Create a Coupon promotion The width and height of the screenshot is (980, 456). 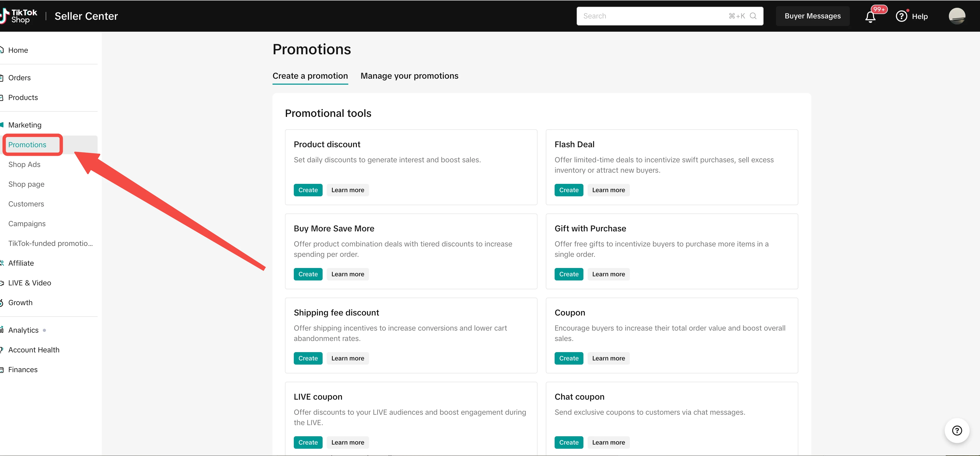568,358
